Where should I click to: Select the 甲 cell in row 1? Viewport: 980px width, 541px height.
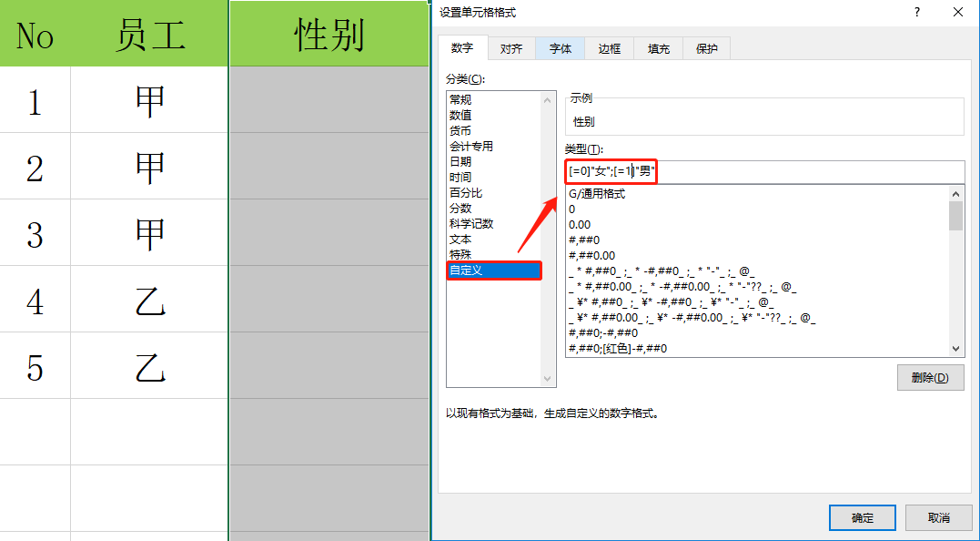pyautogui.click(x=149, y=99)
